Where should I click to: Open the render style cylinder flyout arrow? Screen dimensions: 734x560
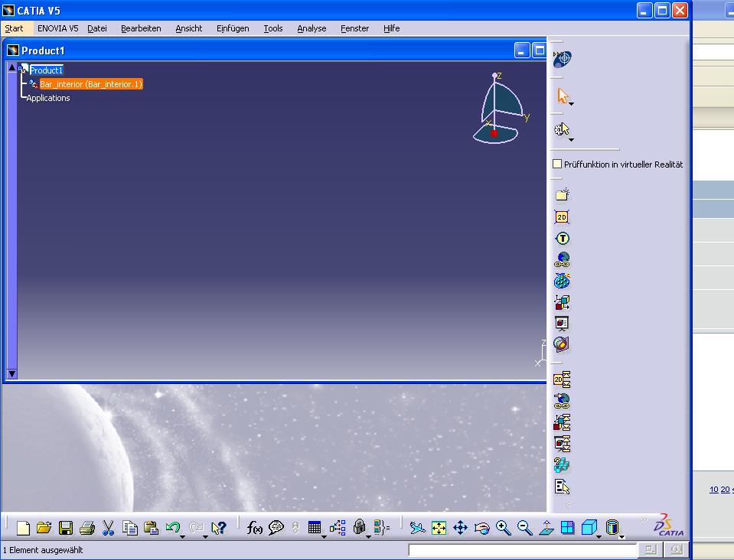tap(621, 536)
